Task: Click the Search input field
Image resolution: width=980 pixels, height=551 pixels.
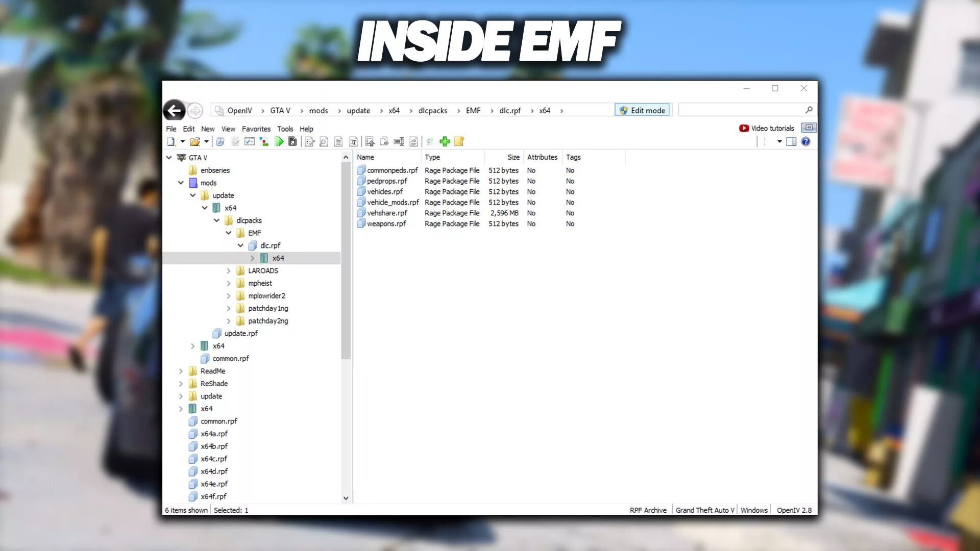Action: click(741, 110)
